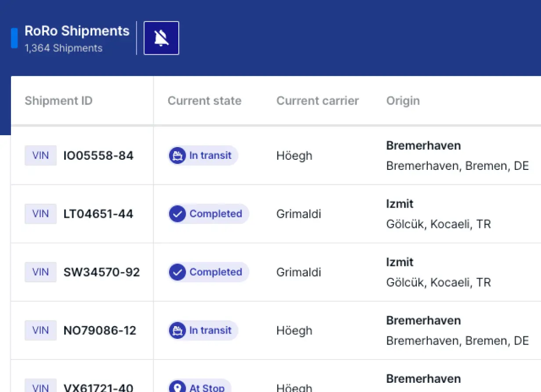The width and height of the screenshot is (541, 392).
Task: Open shipment IO05558-84
Action: [98, 155]
